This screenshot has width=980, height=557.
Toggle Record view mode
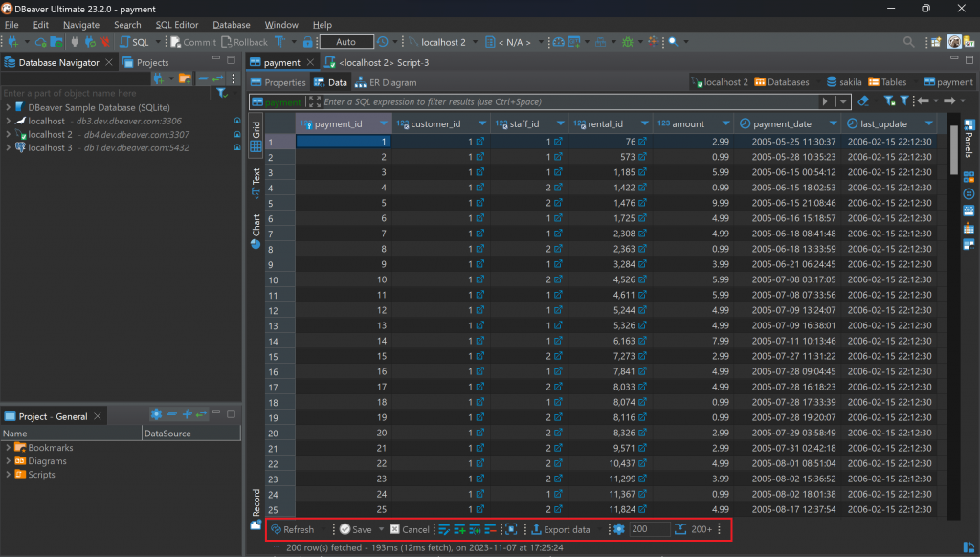coord(256,509)
